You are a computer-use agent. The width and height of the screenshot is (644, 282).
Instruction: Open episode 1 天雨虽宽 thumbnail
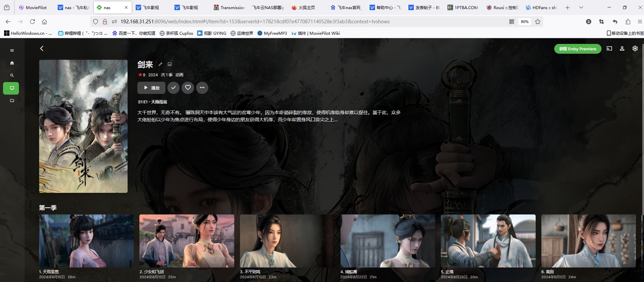[86, 241]
